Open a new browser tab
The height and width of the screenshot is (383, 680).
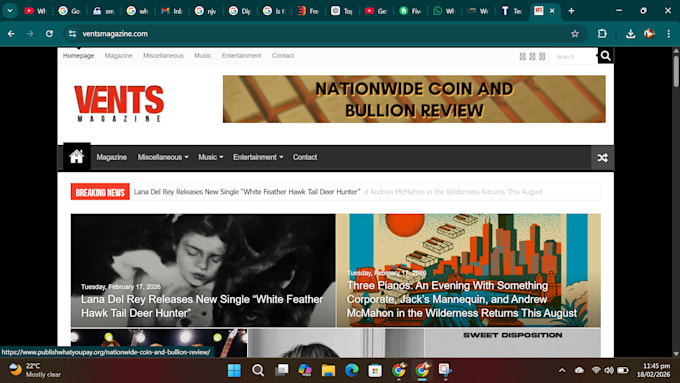572,11
